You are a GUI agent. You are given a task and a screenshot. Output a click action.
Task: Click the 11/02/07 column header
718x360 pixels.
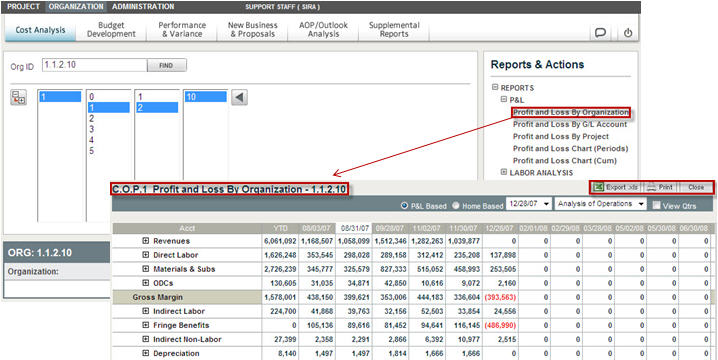click(x=427, y=228)
